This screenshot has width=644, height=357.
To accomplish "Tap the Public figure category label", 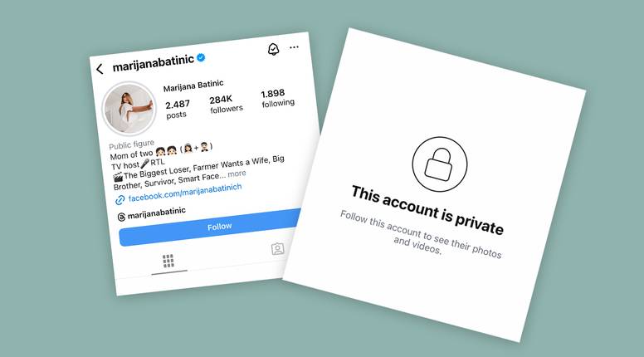I will [131, 144].
